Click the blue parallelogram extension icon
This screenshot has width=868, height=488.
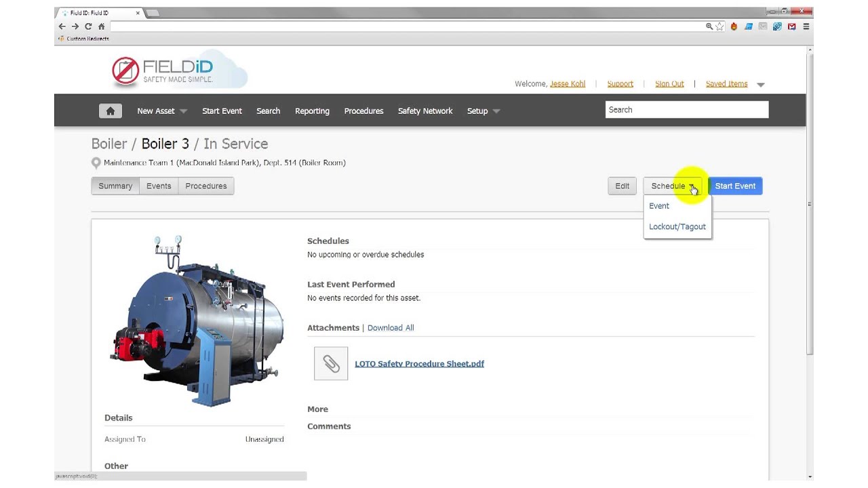tap(749, 26)
